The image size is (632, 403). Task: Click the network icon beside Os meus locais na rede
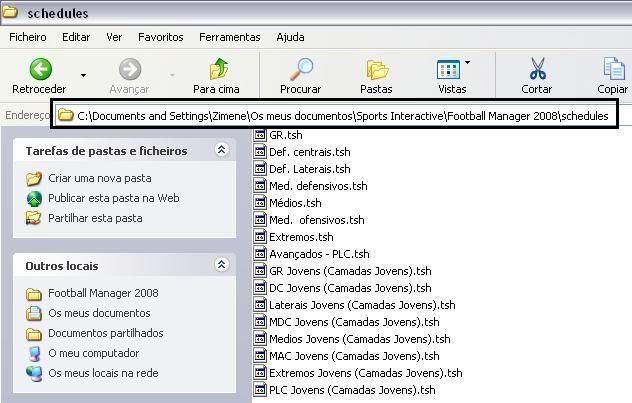(x=34, y=374)
